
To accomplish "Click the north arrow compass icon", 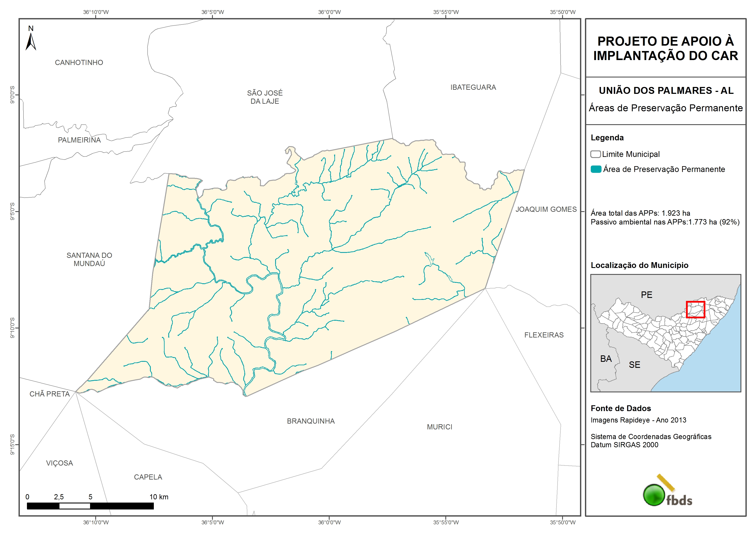I will point(31,41).
